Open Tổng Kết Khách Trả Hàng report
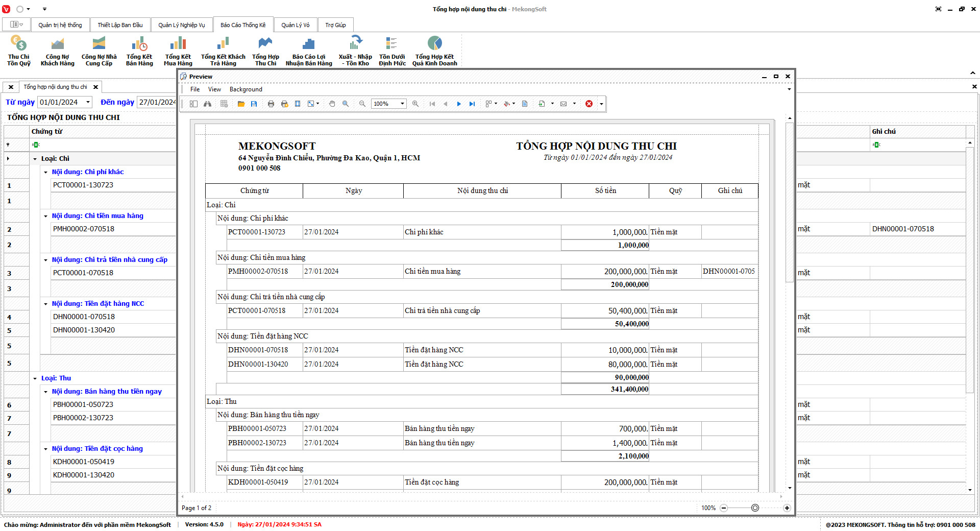This screenshot has width=980, height=531. click(x=223, y=51)
